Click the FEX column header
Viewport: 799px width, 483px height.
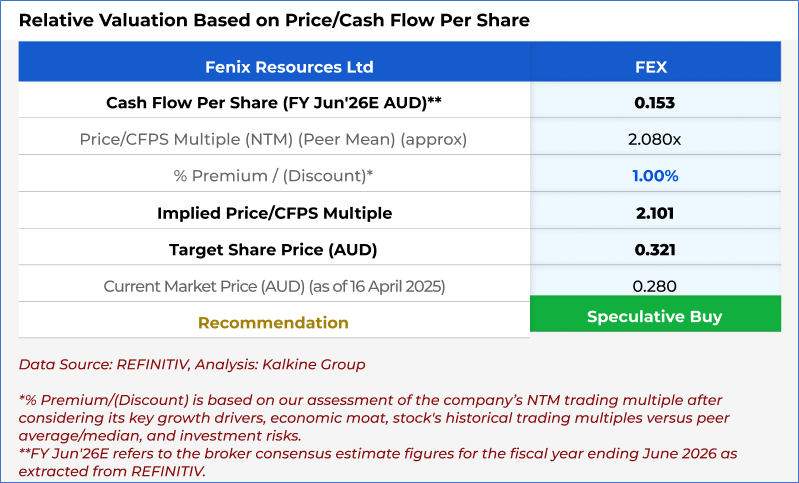tap(655, 67)
